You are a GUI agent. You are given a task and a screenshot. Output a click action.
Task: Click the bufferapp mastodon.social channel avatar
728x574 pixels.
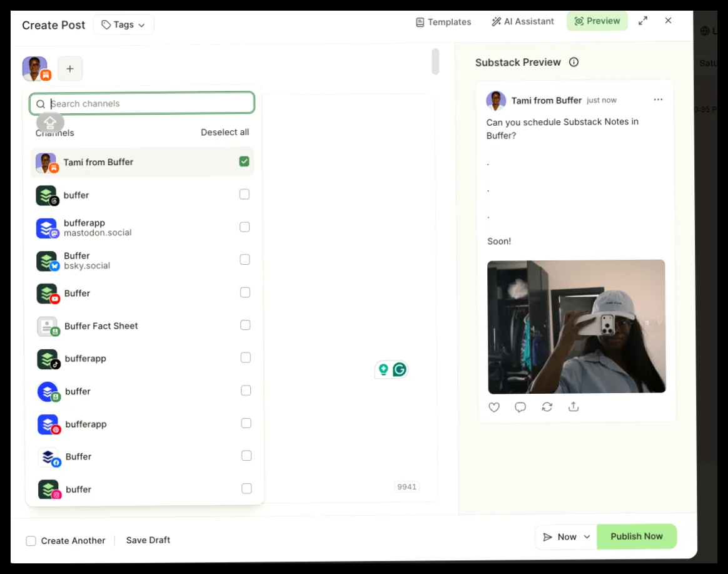pos(48,228)
